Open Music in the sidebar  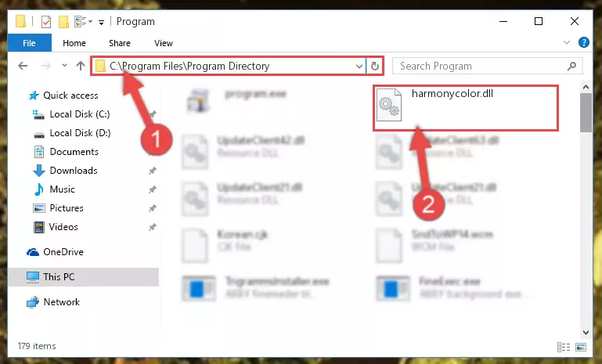point(62,189)
